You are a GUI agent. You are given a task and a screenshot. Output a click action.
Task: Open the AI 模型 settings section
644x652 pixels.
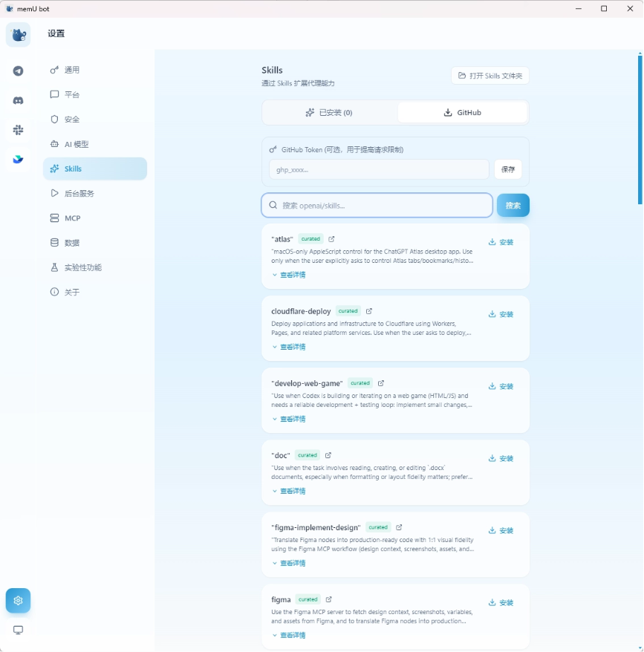coord(95,144)
